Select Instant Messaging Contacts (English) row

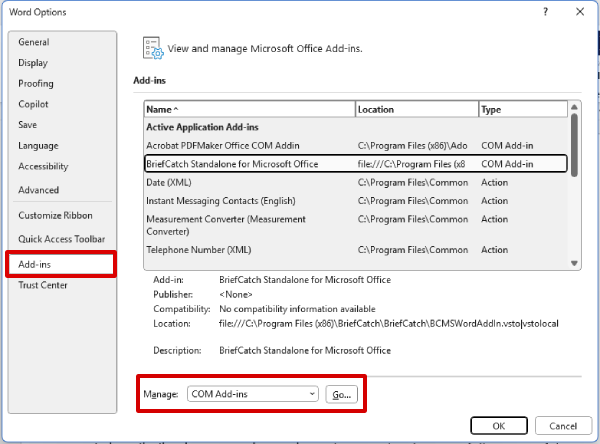[356, 201]
